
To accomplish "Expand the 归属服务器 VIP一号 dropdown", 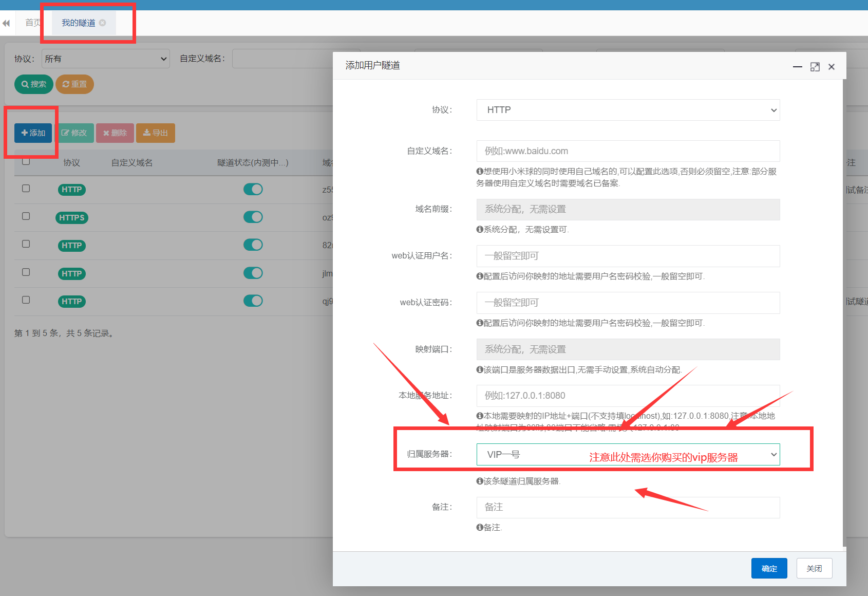I will point(628,455).
